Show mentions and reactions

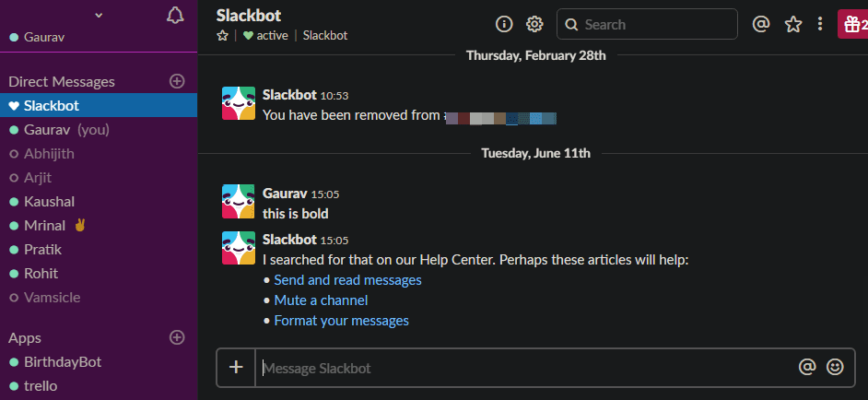coord(762,24)
